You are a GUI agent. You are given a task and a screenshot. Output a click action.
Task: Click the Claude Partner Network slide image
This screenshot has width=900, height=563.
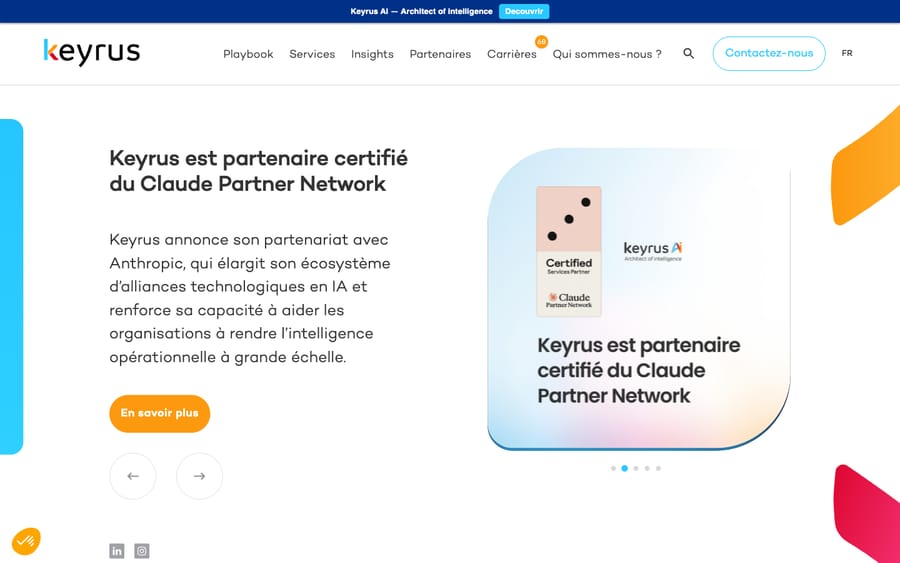click(639, 299)
